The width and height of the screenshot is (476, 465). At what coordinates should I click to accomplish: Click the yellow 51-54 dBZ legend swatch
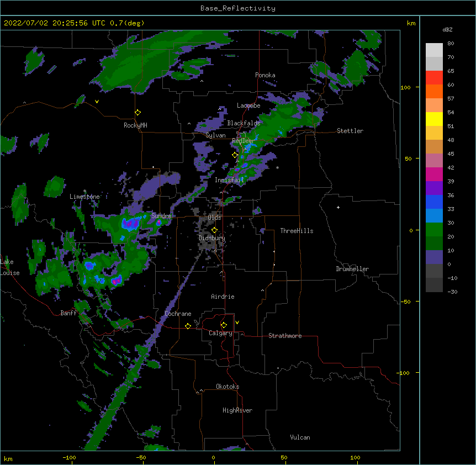pos(434,119)
